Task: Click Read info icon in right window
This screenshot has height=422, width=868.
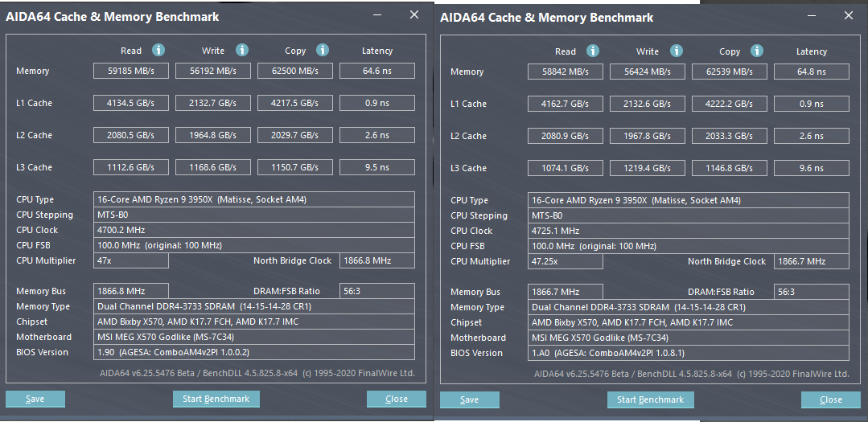Action: pos(593,51)
